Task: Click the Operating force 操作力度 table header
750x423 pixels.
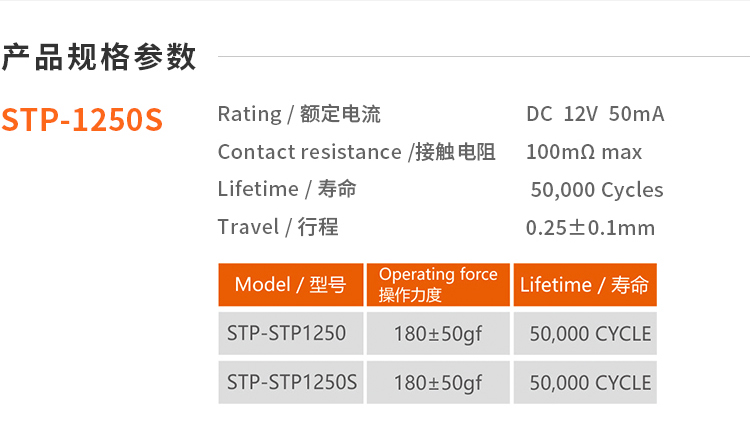Action: pos(438,285)
